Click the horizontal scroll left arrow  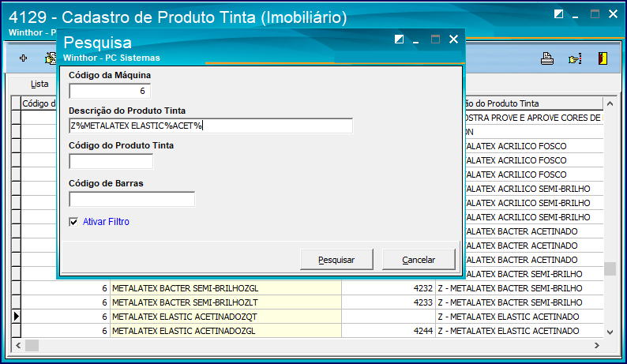pyautogui.click(x=18, y=345)
